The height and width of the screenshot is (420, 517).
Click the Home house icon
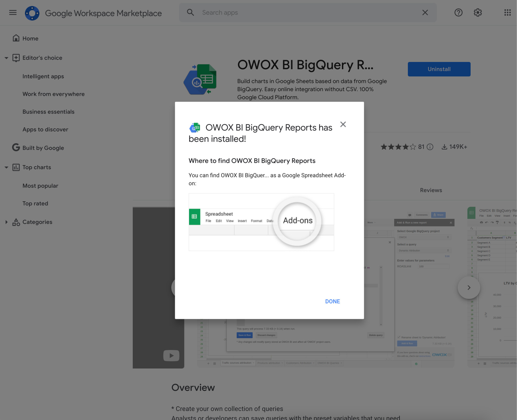[x=16, y=38]
